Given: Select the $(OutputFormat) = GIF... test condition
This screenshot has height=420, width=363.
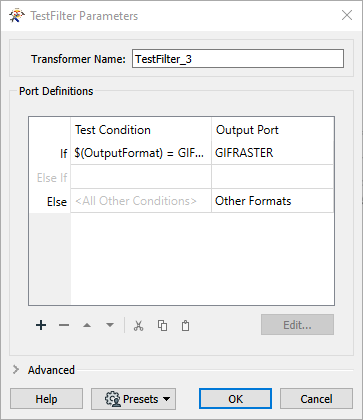Looking at the screenshot, I should [141, 153].
